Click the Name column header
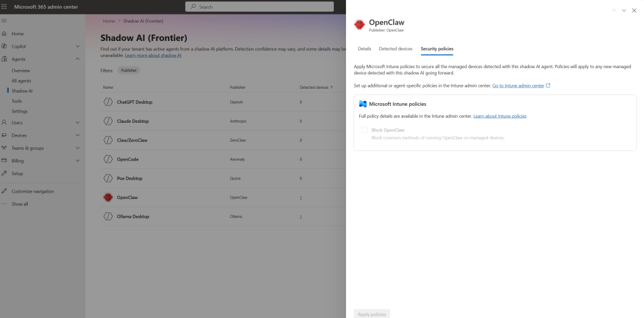The height and width of the screenshot is (318, 644). pos(108,87)
